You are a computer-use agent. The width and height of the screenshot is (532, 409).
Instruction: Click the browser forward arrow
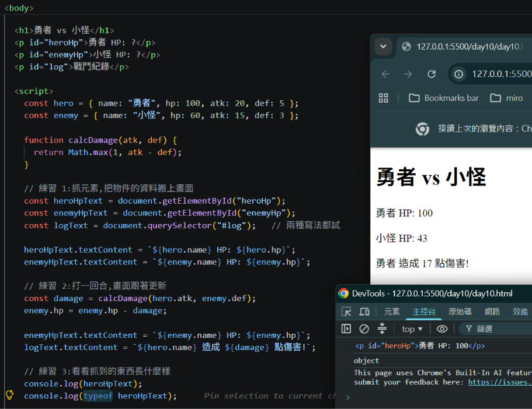tap(408, 74)
